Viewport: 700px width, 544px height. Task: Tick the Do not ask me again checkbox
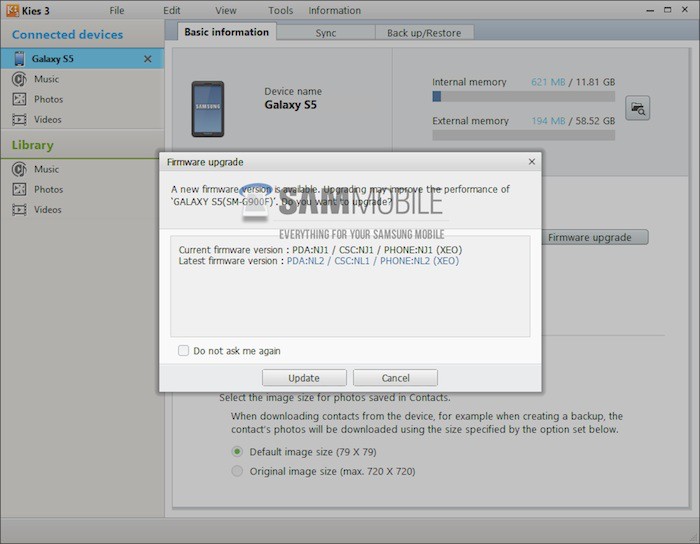[x=183, y=351]
